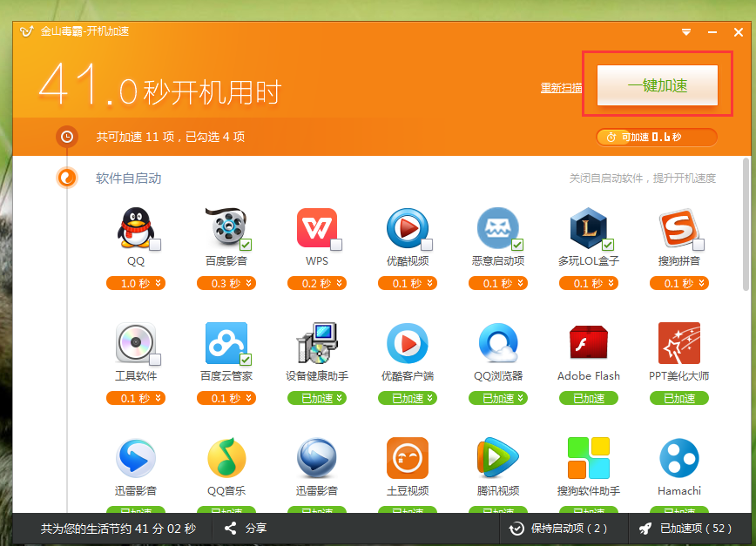Open the title bar menu triangle
The image size is (756, 546).
coord(686,32)
